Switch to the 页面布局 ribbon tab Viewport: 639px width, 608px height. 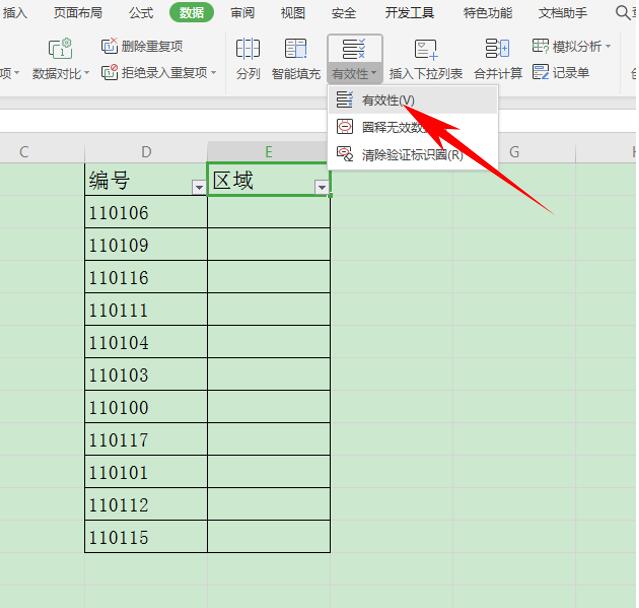click(78, 13)
